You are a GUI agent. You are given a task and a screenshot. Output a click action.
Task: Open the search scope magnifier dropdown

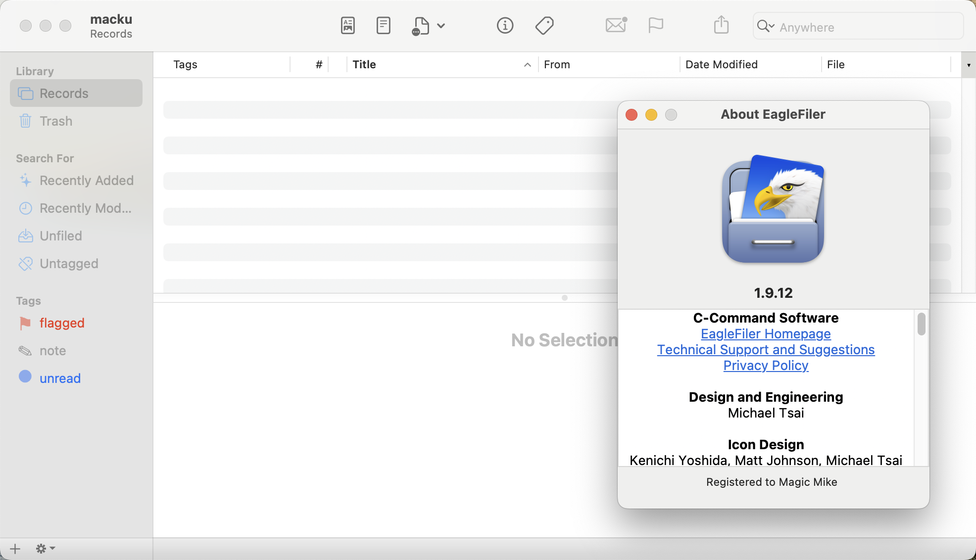766,26
